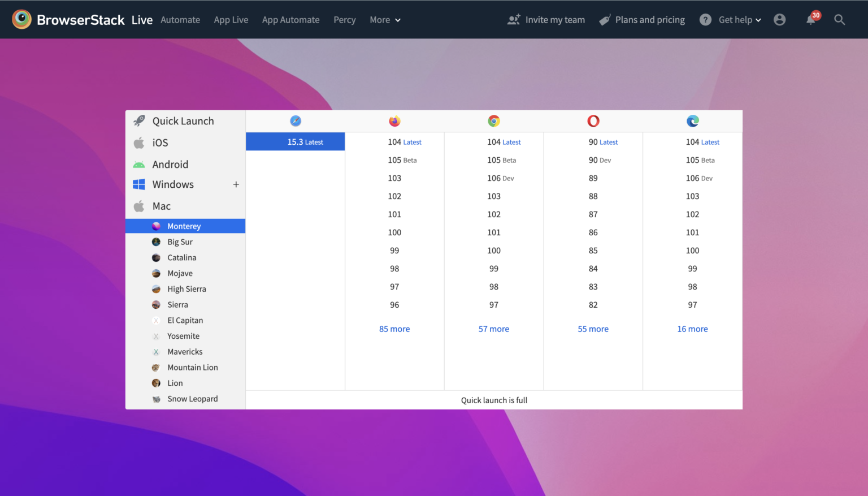The width and height of the screenshot is (868, 496).
Task: Open the More dropdown menu
Action: [385, 20]
